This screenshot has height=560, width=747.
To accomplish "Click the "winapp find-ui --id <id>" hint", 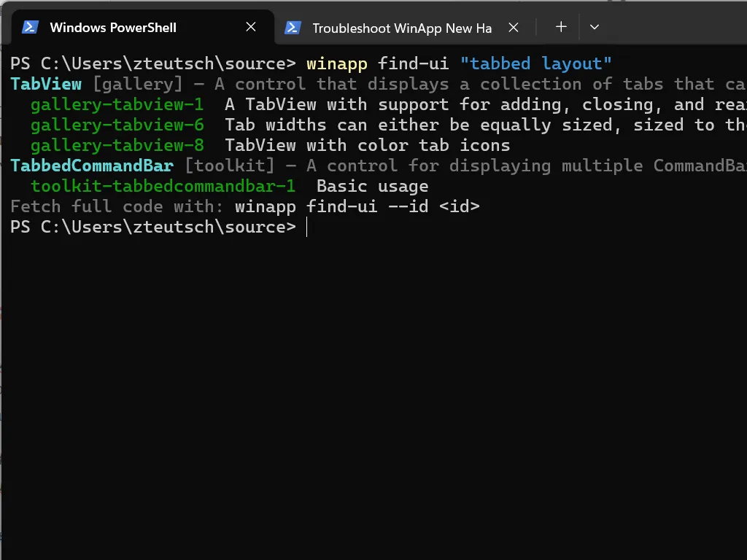I will pos(357,206).
